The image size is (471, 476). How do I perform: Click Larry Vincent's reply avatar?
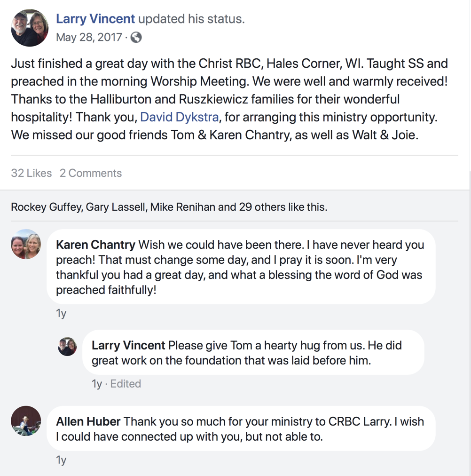[x=67, y=346]
